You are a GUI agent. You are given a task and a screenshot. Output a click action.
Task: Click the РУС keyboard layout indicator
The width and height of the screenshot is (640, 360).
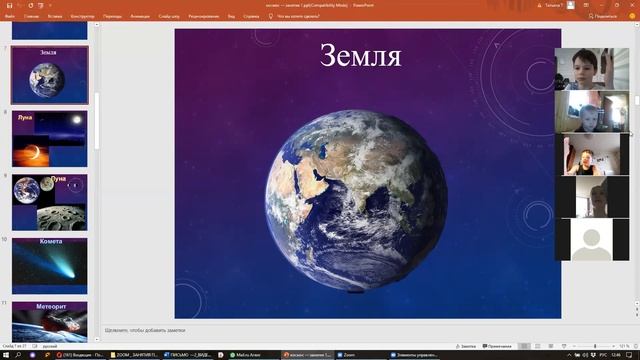(603, 355)
